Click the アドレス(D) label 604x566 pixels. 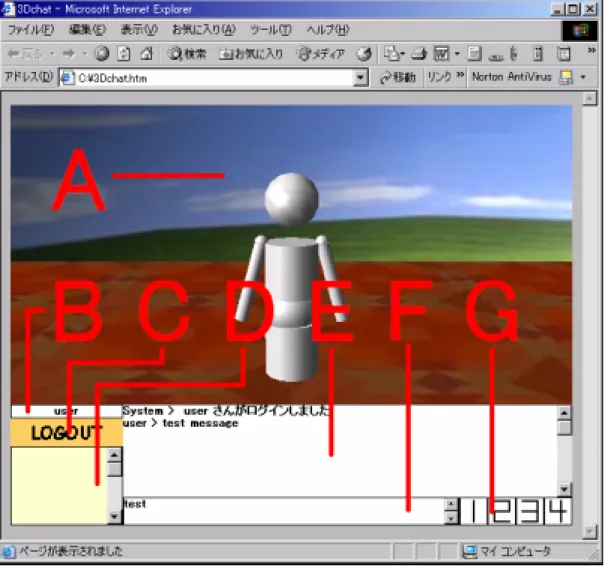[x=29, y=77]
